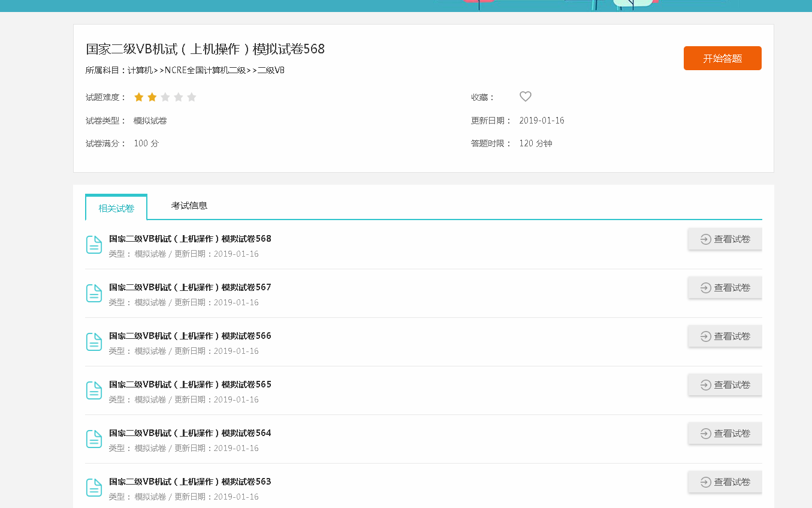The image size is (812, 508).
Task: Click the second difficulty star
Action: (x=152, y=97)
